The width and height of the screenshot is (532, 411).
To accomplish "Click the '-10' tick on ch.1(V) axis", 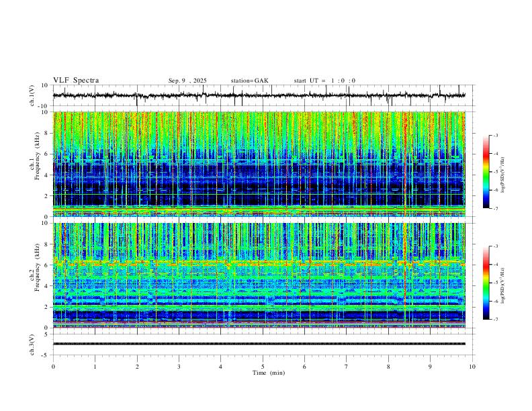I will pyautogui.click(x=44, y=106).
